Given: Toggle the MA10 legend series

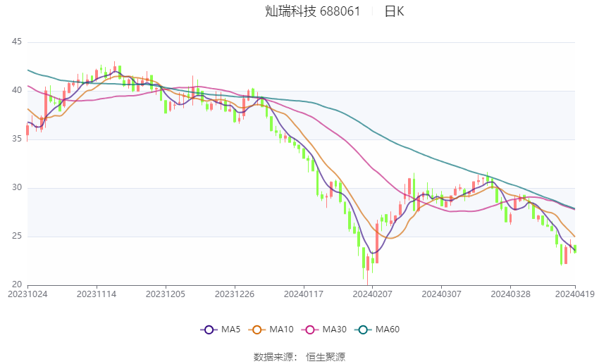Looking at the screenshot, I should point(271,330).
